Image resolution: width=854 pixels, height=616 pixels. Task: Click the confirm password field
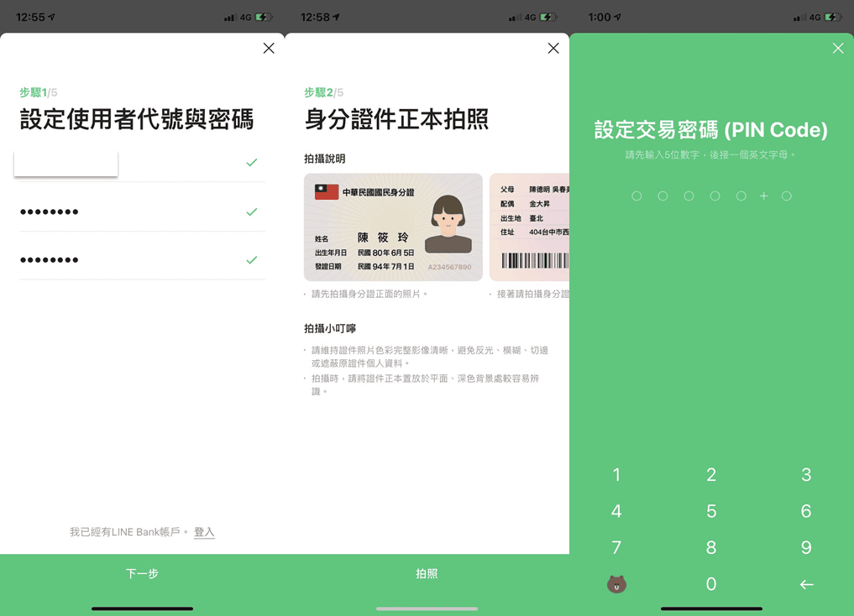pyautogui.click(x=142, y=260)
